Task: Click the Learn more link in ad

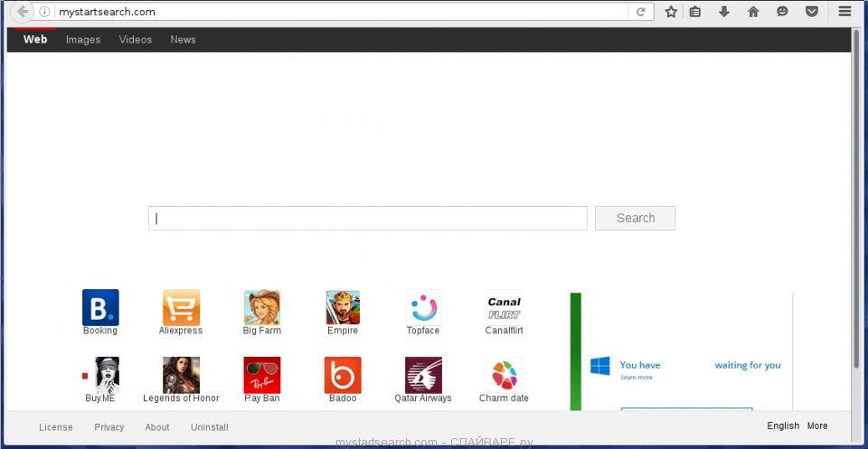Action: (x=637, y=377)
